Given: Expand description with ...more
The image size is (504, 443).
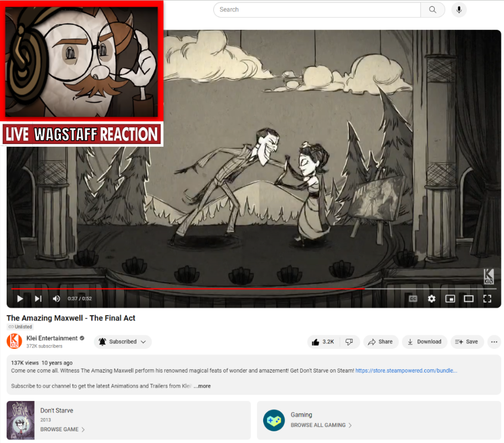Looking at the screenshot, I should pyautogui.click(x=202, y=386).
